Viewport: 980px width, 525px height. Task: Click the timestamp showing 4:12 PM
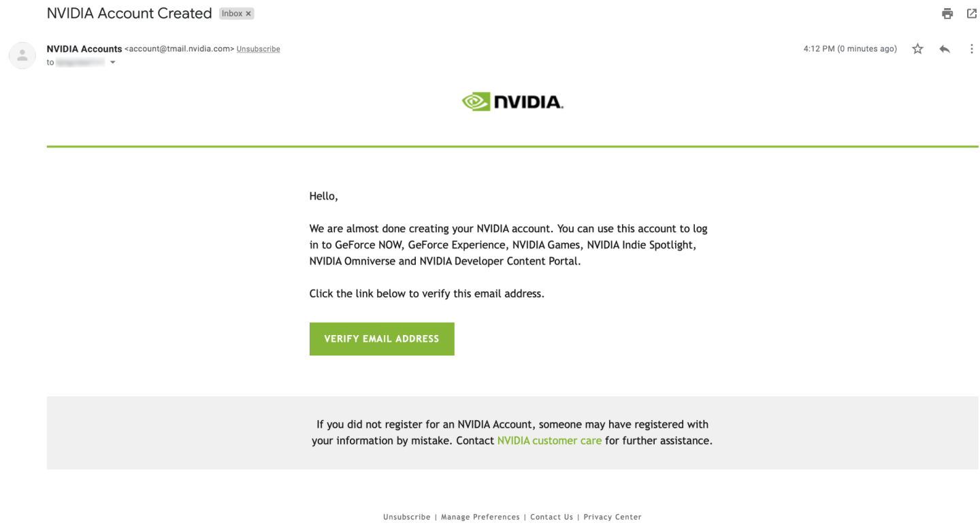[x=849, y=48]
